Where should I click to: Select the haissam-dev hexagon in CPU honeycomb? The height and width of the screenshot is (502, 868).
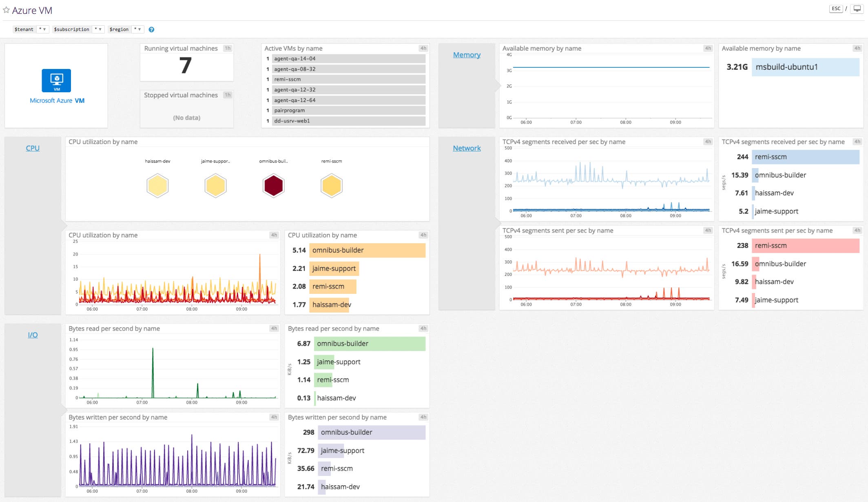(157, 185)
